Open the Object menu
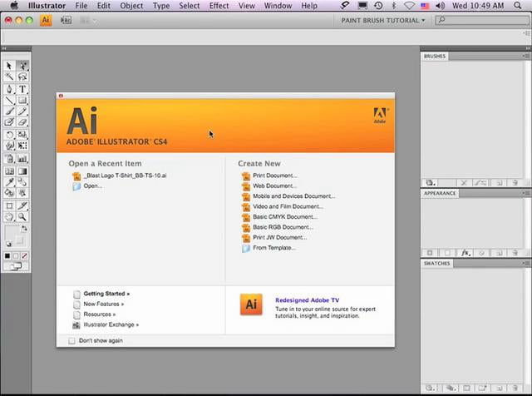The width and height of the screenshot is (532, 396). click(131, 6)
